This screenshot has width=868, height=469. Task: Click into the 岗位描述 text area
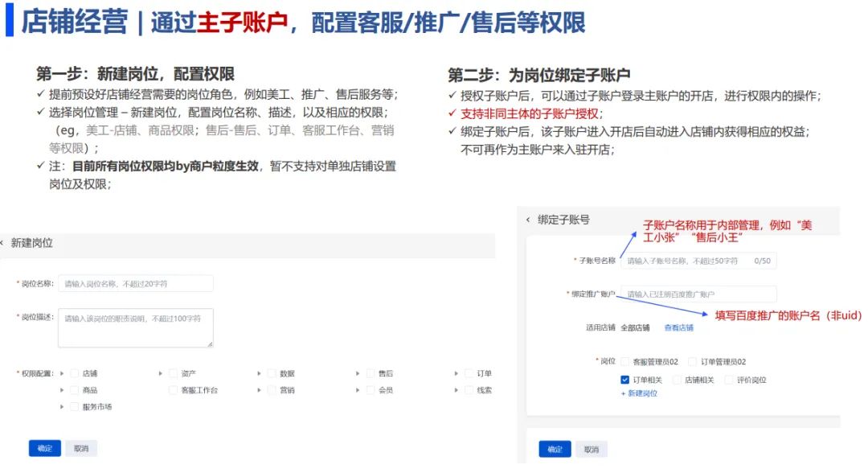pos(135,327)
